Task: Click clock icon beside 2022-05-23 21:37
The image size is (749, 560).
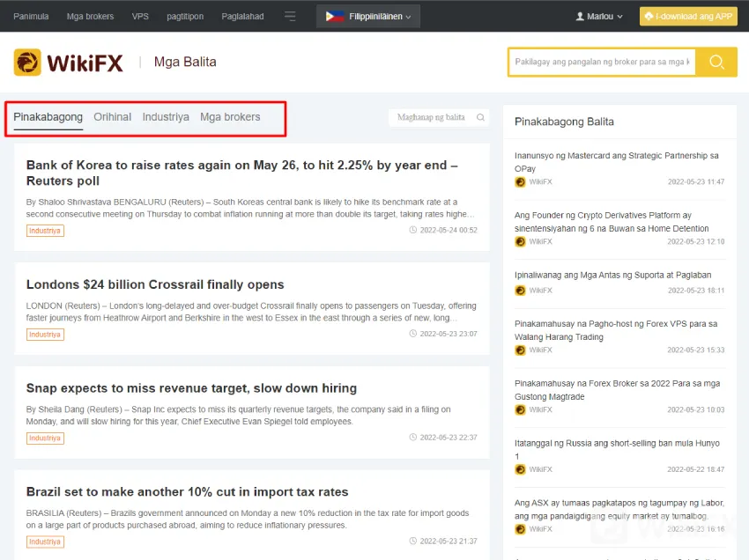Action: pyautogui.click(x=413, y=541)
